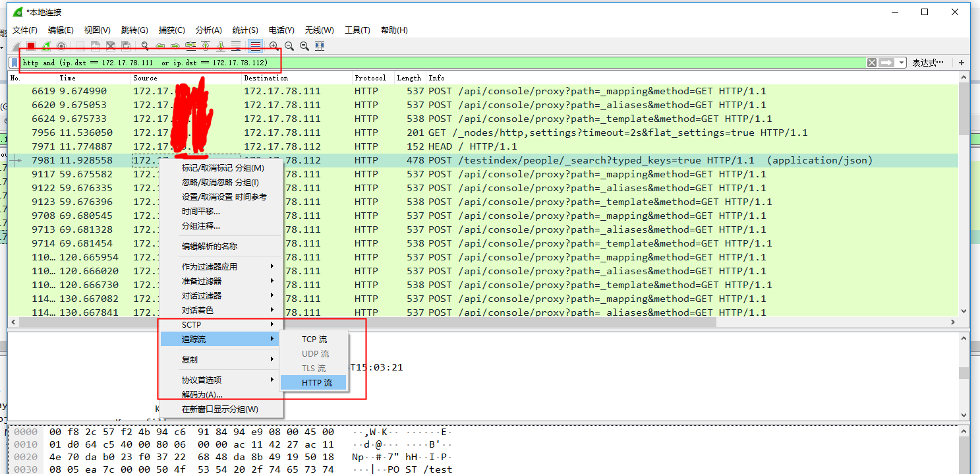Open the 捕获(C) menu
The height and width of the screenshot is (474, 980).
(x=171, y=30)
